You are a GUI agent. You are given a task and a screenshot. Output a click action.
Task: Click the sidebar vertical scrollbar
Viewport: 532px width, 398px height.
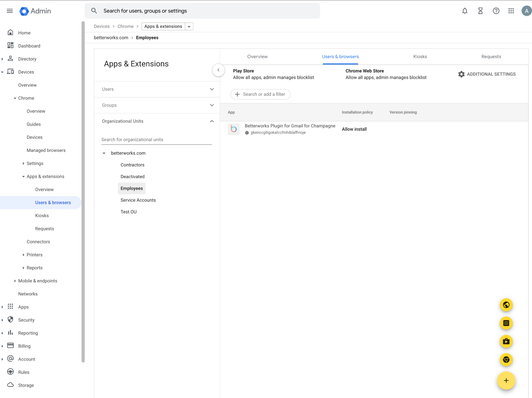83,192
